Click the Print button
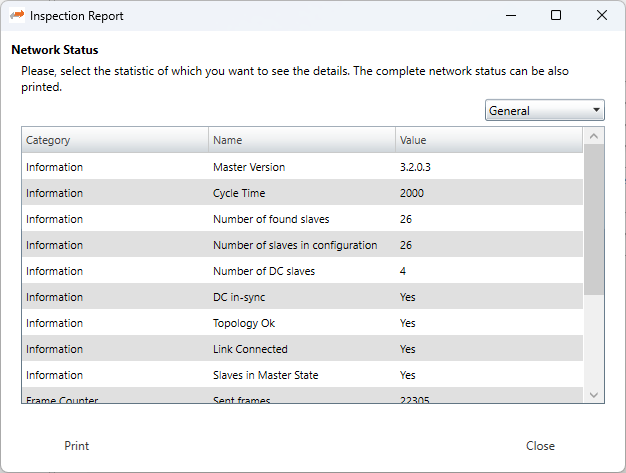The width and height of the screenshot is (626, 473). point(77,446)
